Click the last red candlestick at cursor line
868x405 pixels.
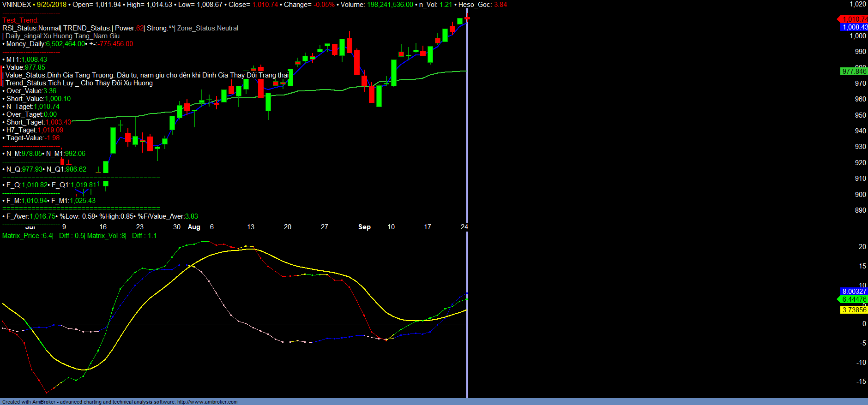coord(467,18)
